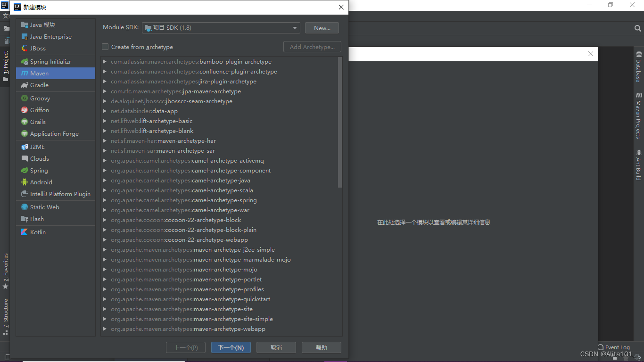Click the Add Archetype... button
Image resolution: width=644 pixels, height=362 pixels.
(312, 47)
